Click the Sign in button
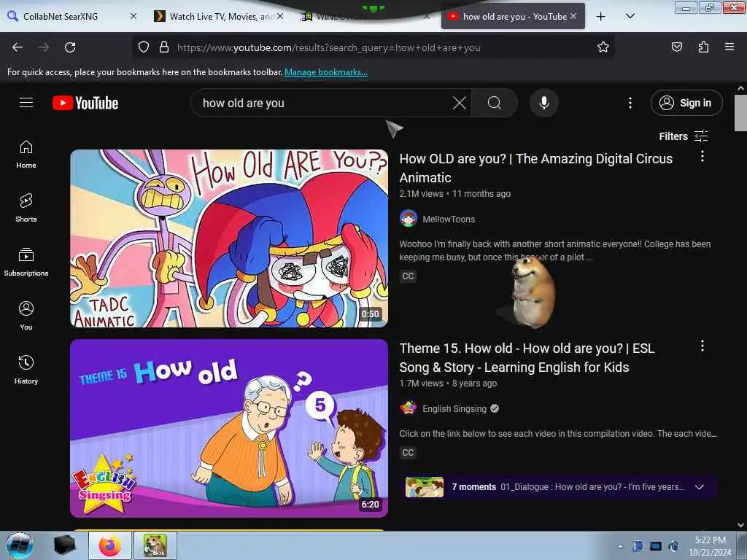Image resolution: width=747 pixels, height=560 pixels. pyautogui.click(x=686, y=103)
